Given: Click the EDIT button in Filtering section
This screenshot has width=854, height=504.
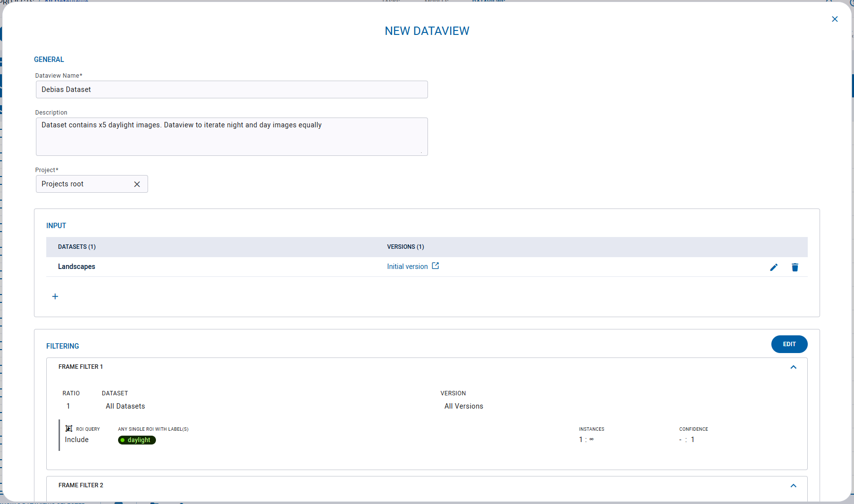Looking at the screenshot, I should pyautogui.click(x=789, y=344).
